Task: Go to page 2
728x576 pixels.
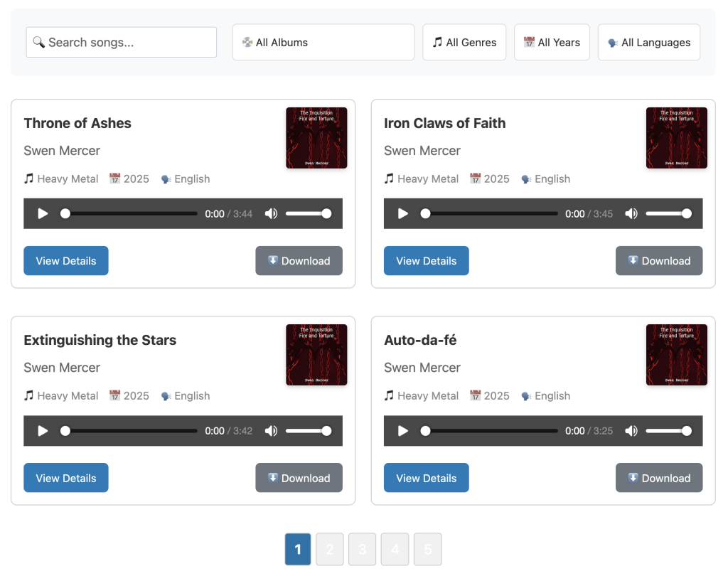Action: tap(329, 549)
